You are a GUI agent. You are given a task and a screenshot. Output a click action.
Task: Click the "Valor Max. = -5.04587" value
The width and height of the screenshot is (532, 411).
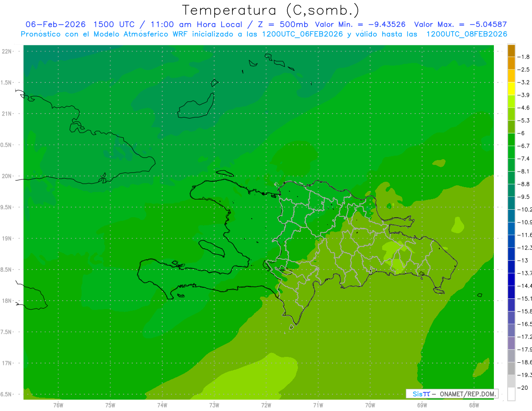click(460, 24)
